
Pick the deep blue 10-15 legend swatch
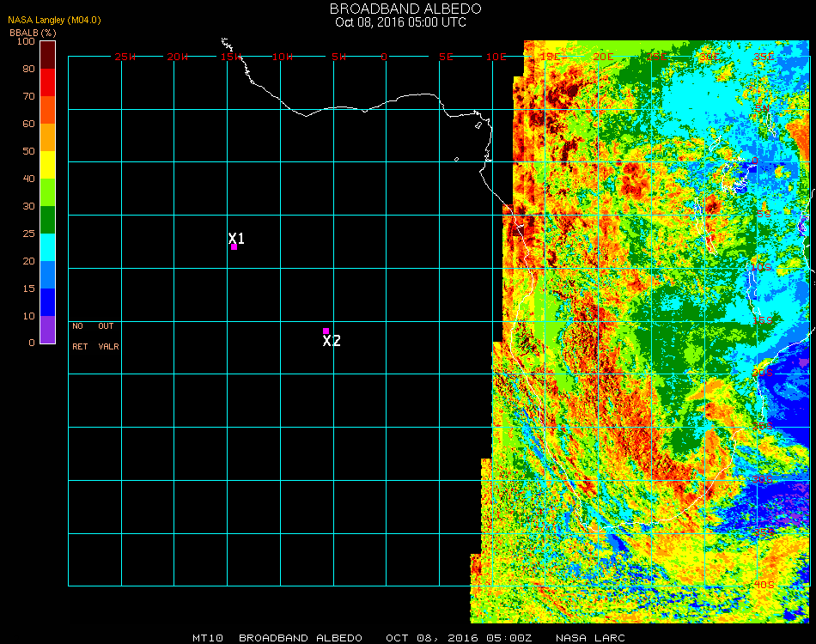pos(47,302)
